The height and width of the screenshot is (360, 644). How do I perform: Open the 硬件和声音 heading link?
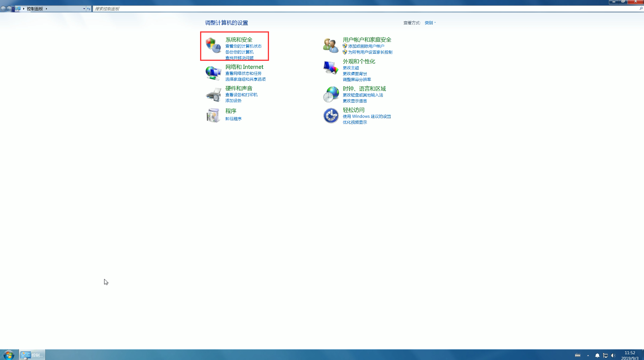[x=239, y=88]
